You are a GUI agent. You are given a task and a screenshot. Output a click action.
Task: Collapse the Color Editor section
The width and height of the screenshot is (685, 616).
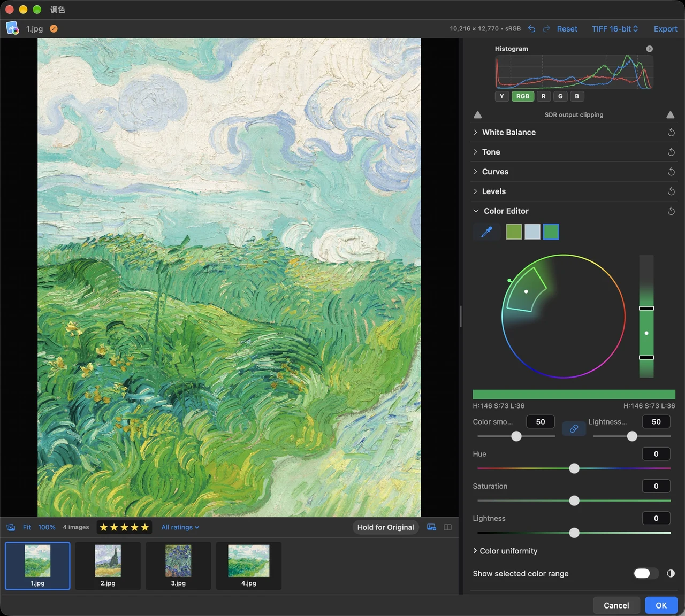(x=476, y=211)
